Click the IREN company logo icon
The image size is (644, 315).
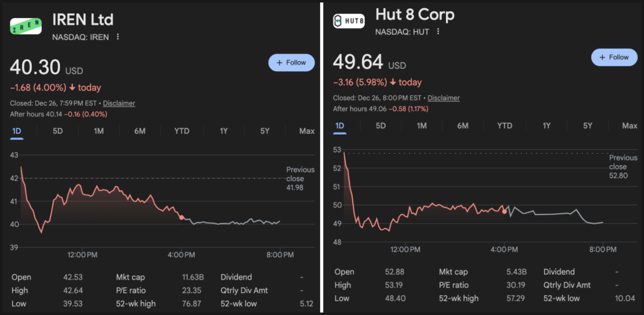(26, 25)
